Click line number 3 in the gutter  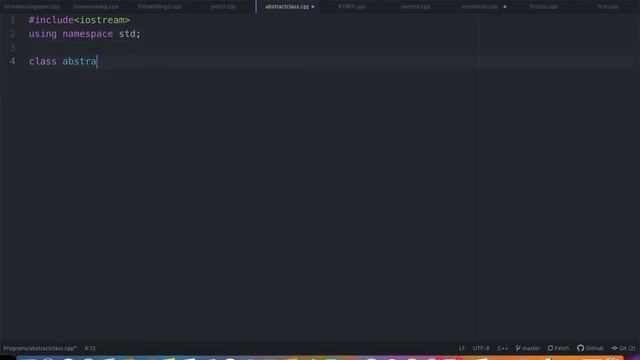[x=13, y=47]
